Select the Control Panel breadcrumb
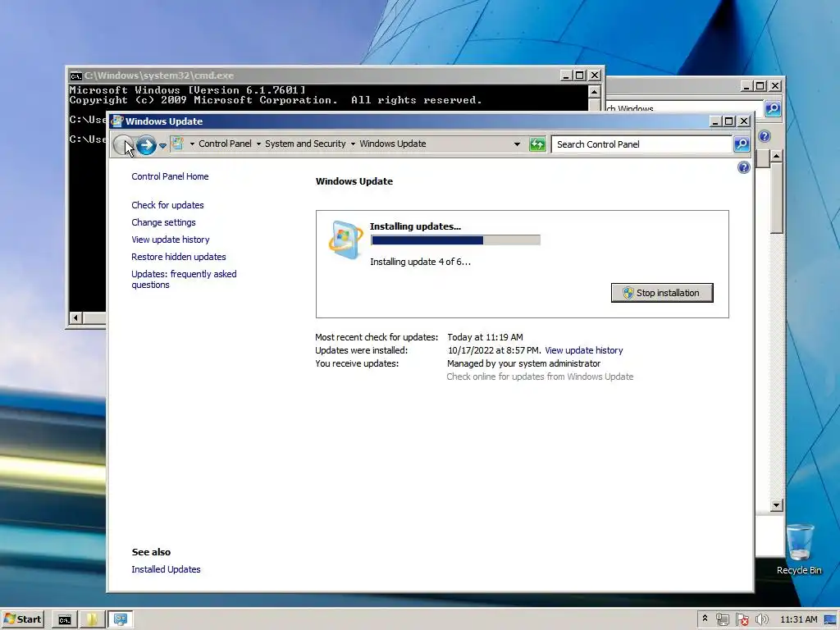Viewport: 840px width, 630px height. (225, 144)
